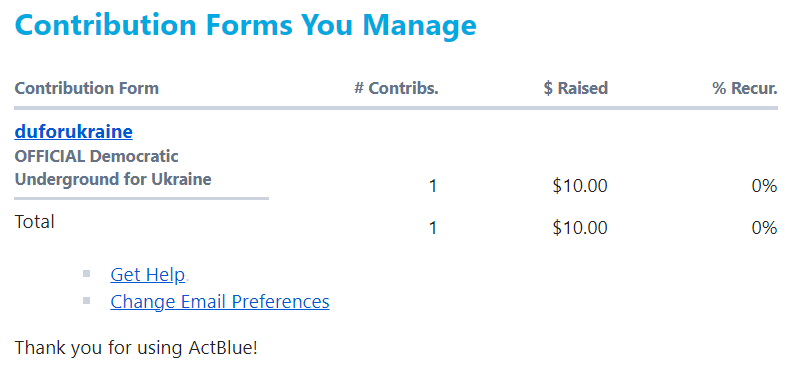This screenshot has height=370, width=788.
Task: Click the Get Help link
Action: [148, 274]
